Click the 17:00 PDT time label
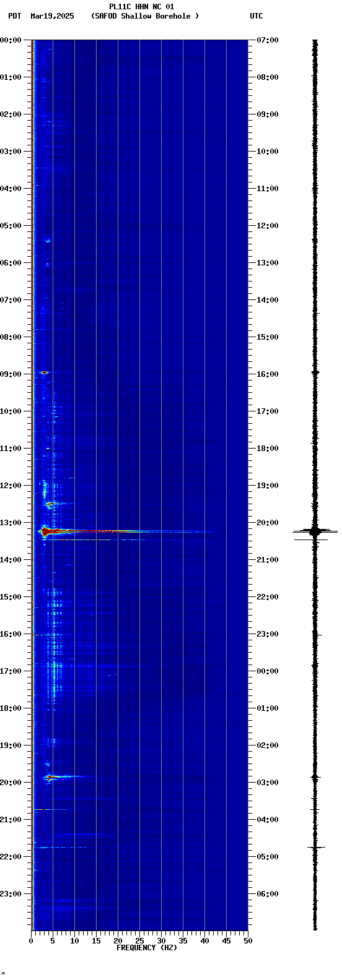The height and width of the screenshot is (980, 342). point(11,671)
